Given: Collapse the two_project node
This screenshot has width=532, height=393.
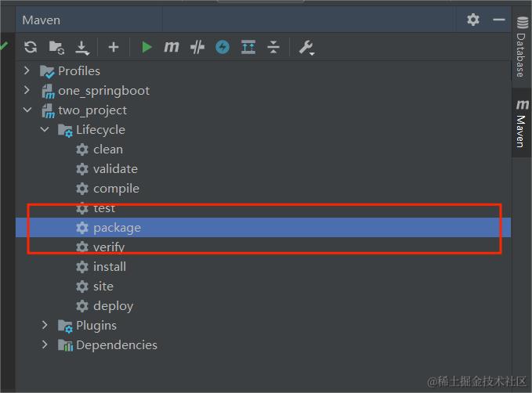Looking at the screenshot, I should pos(27,110).
